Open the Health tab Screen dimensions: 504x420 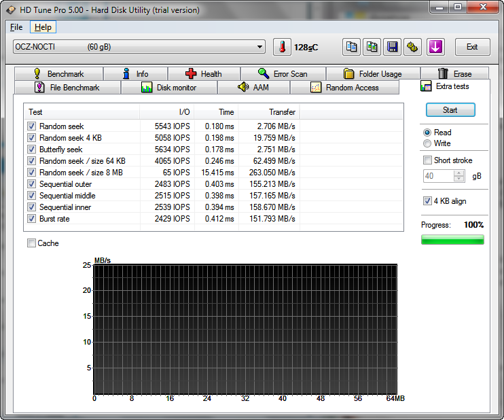[x=204, y=74]
